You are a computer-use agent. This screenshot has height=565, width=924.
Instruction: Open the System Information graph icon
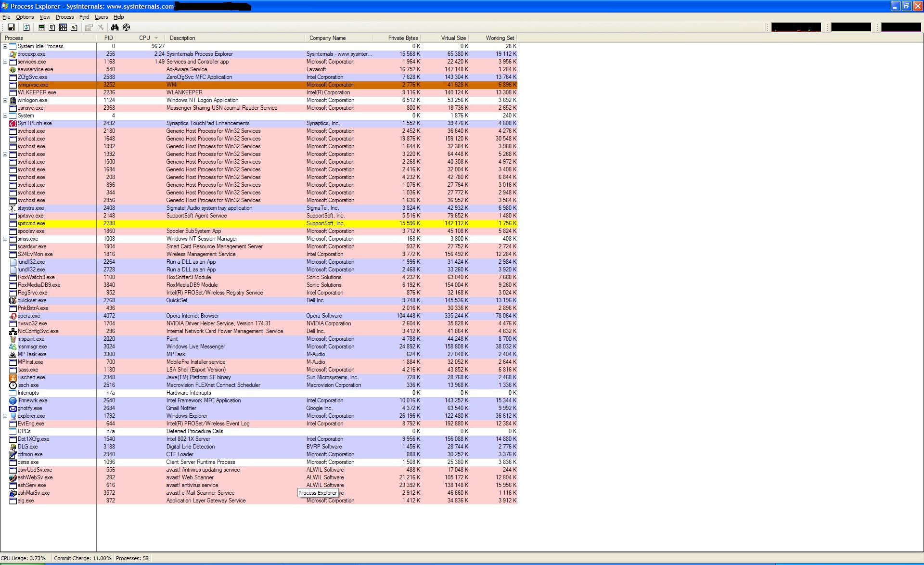41,27
